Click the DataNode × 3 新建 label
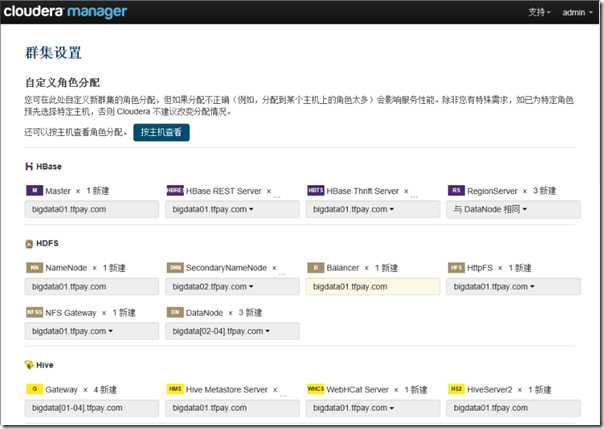The width and height of the screenshot is (604, 429). 224,312
